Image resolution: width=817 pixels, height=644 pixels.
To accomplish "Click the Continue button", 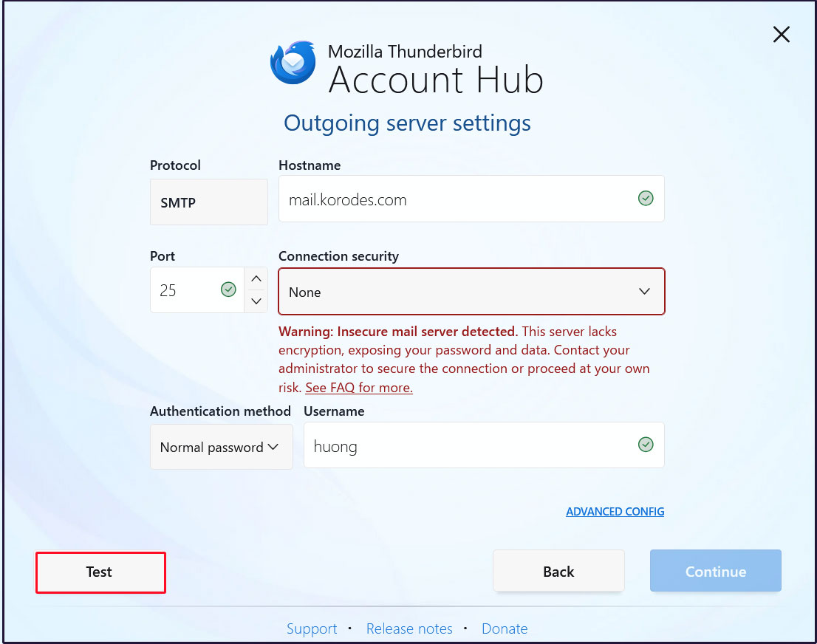I will point(715,572).
